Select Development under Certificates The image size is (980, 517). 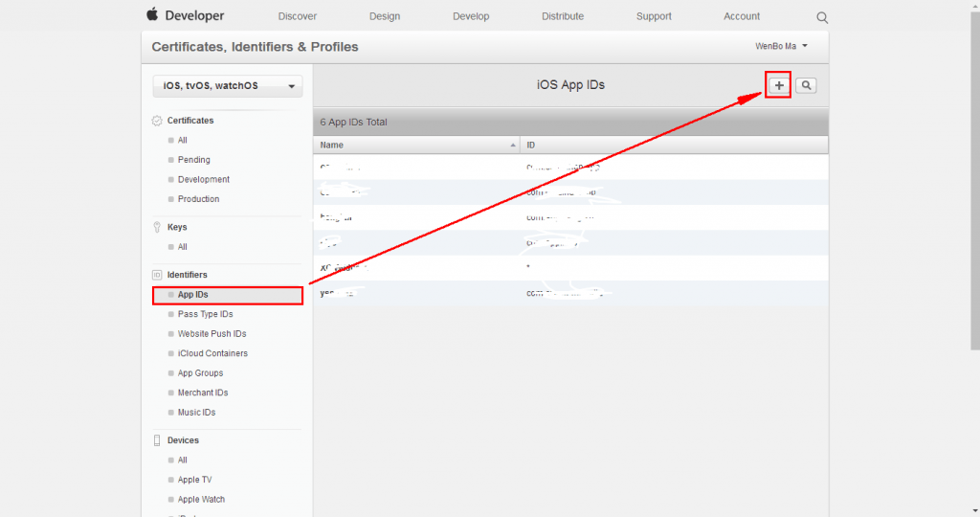(203, 179)
